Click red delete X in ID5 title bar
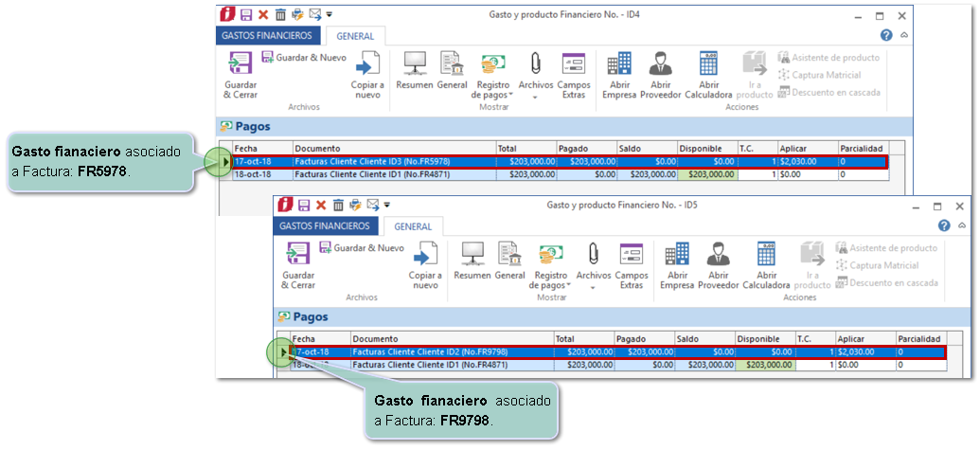This screenshot has height=450, width=980. [321, 205]
